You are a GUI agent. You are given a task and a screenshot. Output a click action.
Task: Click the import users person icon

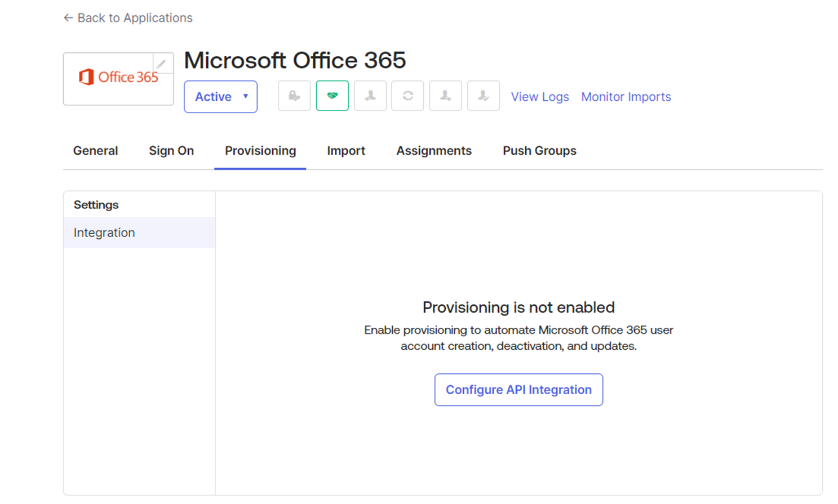[370, 96]
